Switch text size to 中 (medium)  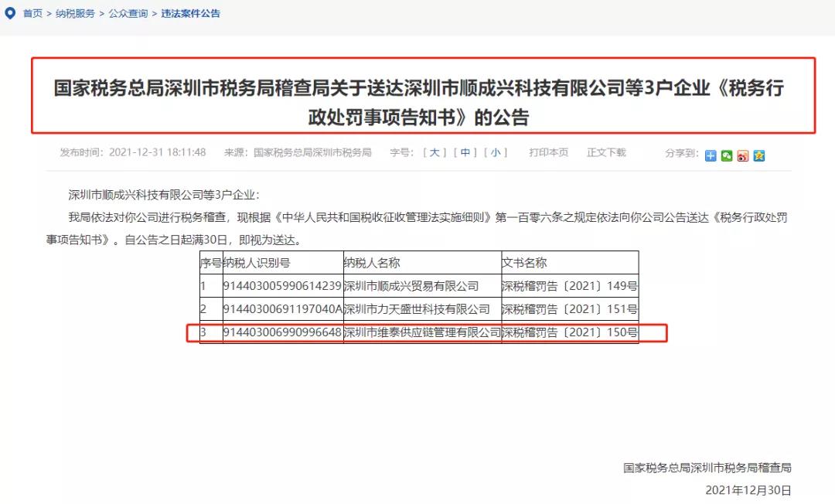point(465,152)
